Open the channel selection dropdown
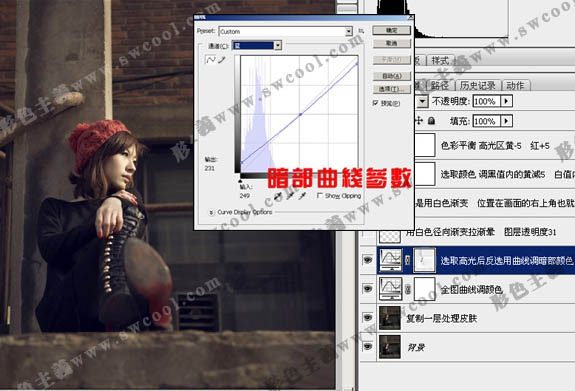 [257, 45]
